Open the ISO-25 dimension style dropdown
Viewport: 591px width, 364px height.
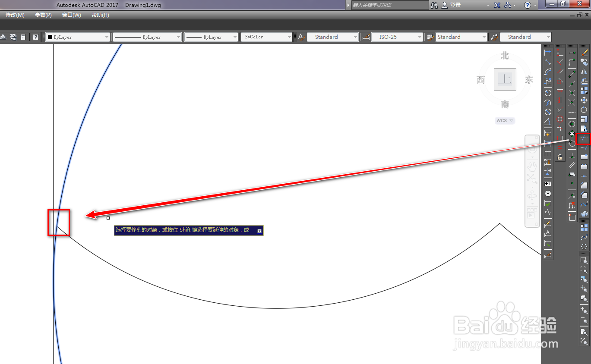tap(397, 37)
